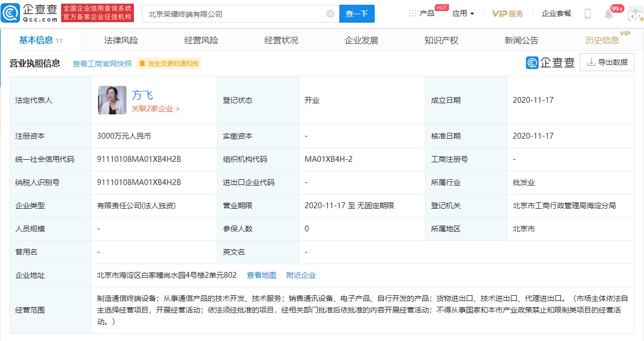644x341 pixels.
Task: Click the Qcc.com logo icon
Action: (11, 14)
